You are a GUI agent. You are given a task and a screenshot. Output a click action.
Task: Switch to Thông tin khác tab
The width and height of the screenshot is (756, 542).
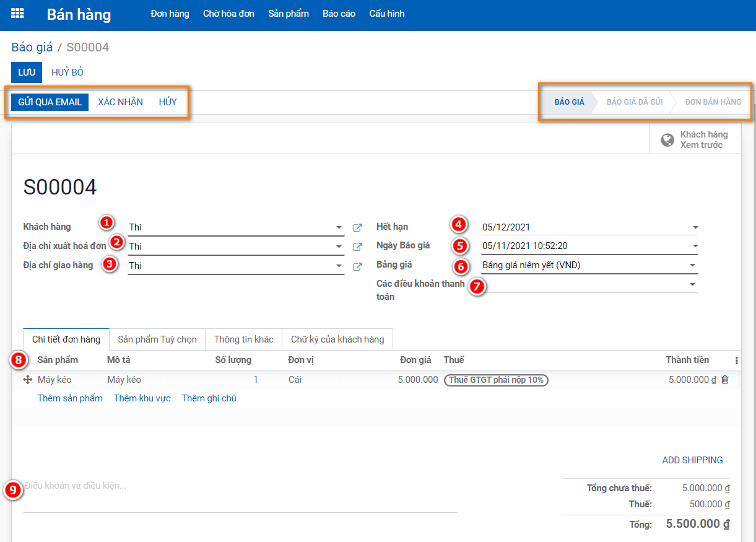(244, 339)
